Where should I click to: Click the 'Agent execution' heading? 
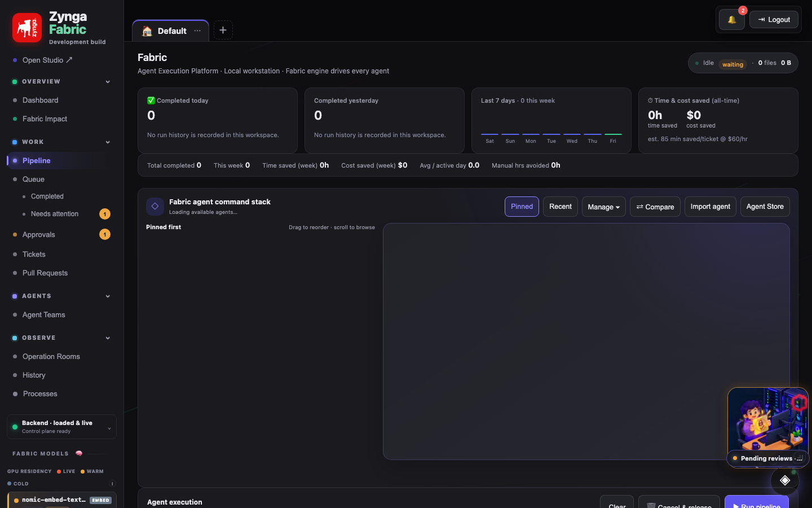coord(175,502)
